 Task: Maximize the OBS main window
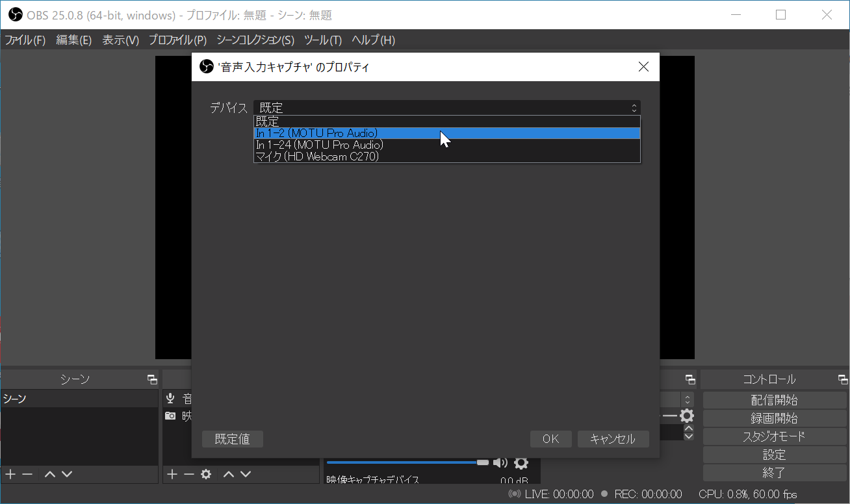781,15
